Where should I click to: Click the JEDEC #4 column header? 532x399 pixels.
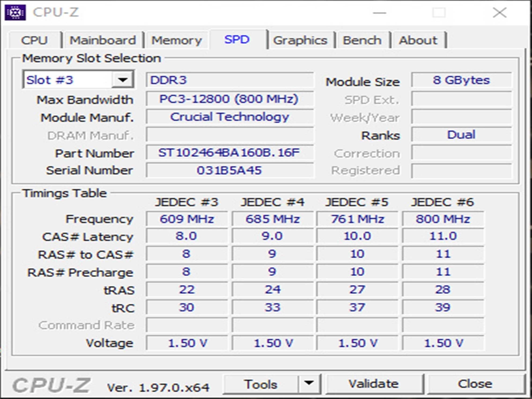point(273,202)
